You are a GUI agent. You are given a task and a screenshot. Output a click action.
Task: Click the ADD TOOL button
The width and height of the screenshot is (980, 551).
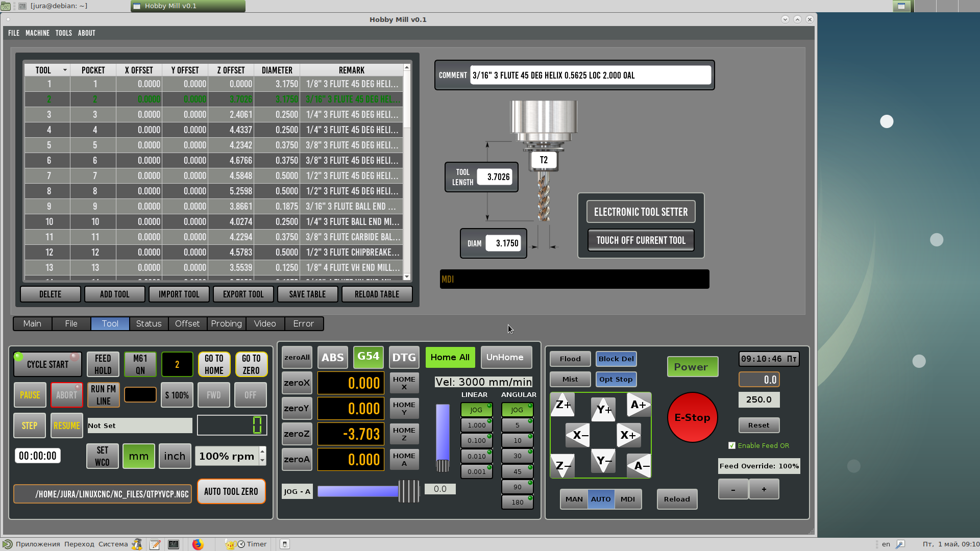point(114,294)
